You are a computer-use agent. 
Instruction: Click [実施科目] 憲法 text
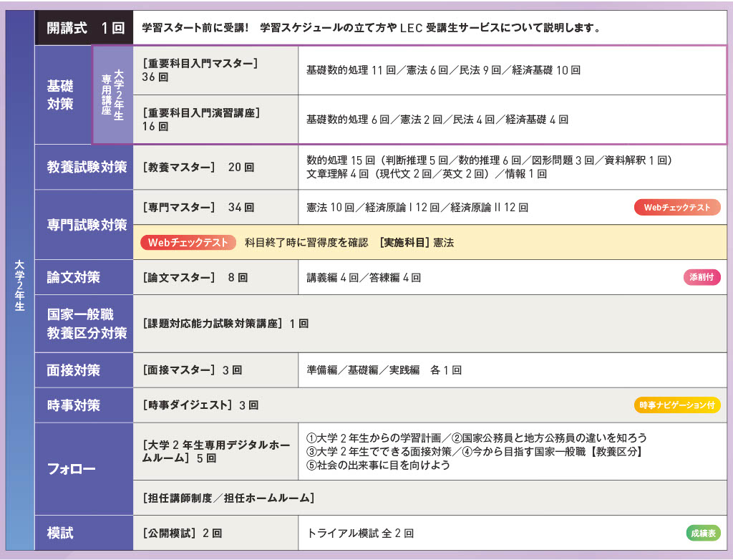point(417,242)
